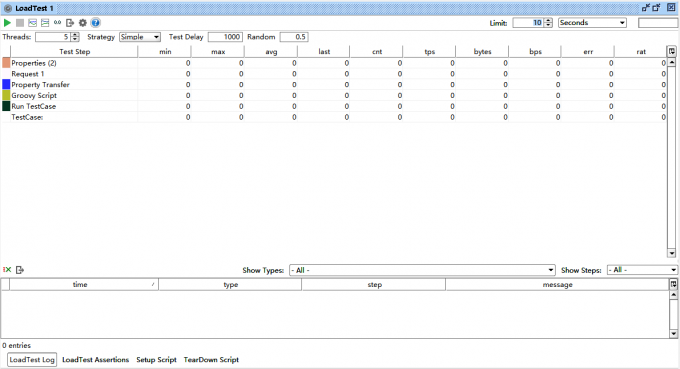Click the first undock arrow icon in title bar
This screenshot has height=369, width=680.
pos(646,8)
